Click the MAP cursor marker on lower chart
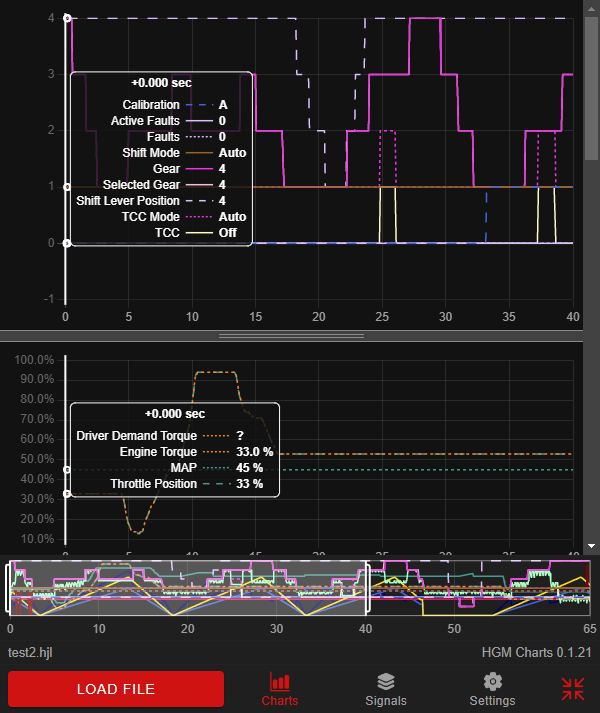The height and width of the screenshot is (713, 600). click(x=66, y=469)
